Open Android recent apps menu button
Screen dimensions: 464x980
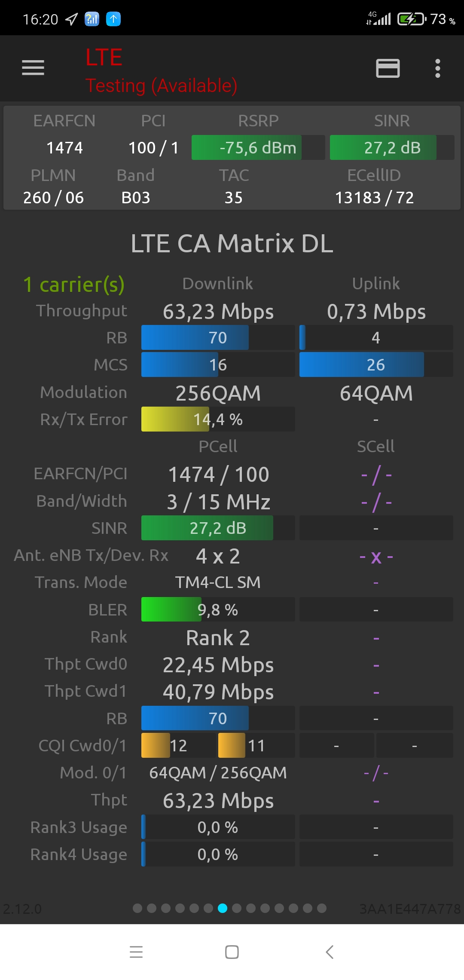tap(136, 952)
